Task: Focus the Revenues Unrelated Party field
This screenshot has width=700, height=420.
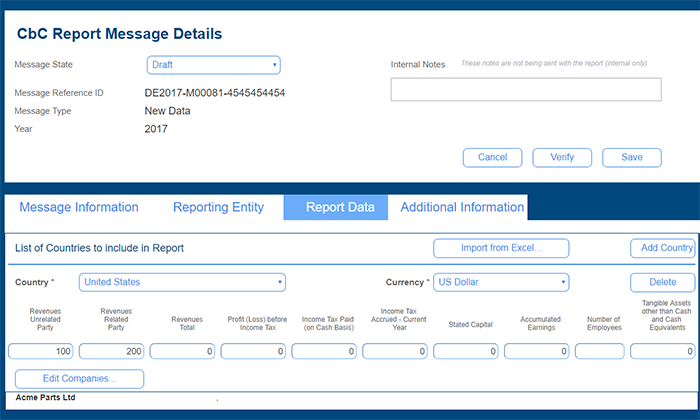Action: [41, 351]
